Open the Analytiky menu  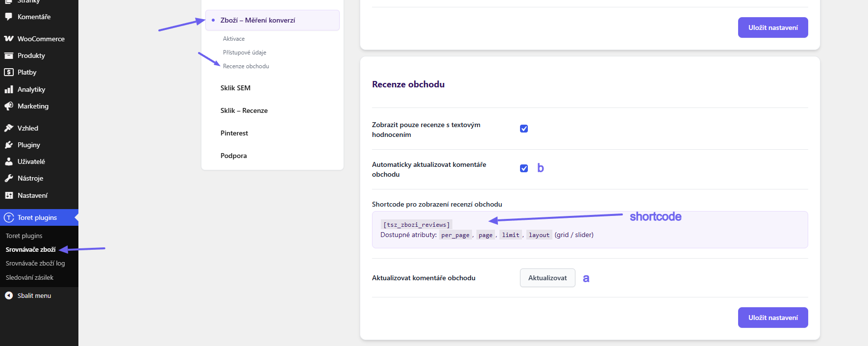31,89
